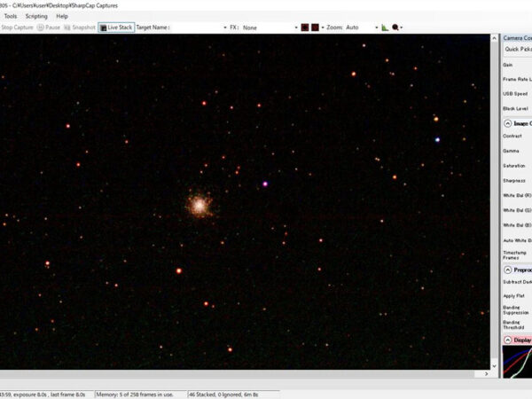
Task: Open the Help menu
Action: click(x=62, y=16)
